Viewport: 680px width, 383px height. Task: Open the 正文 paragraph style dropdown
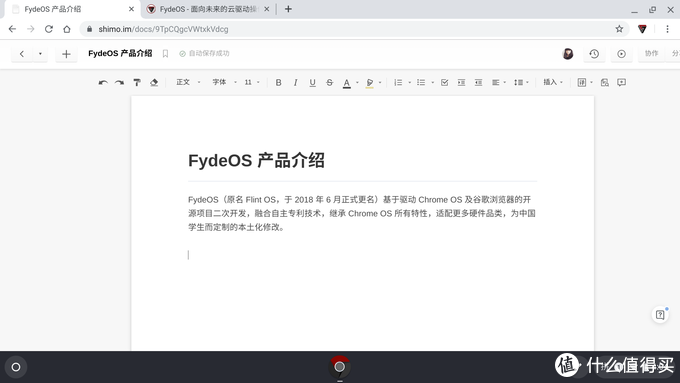(x=188, y=82)
